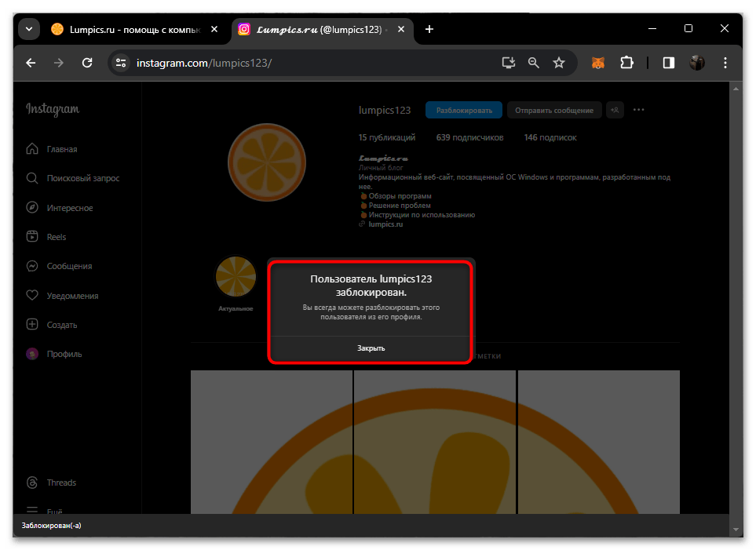Click the install app icon in address bar
Image resolution: width=756 pixels, height=550 pixels.
point(508,63)
